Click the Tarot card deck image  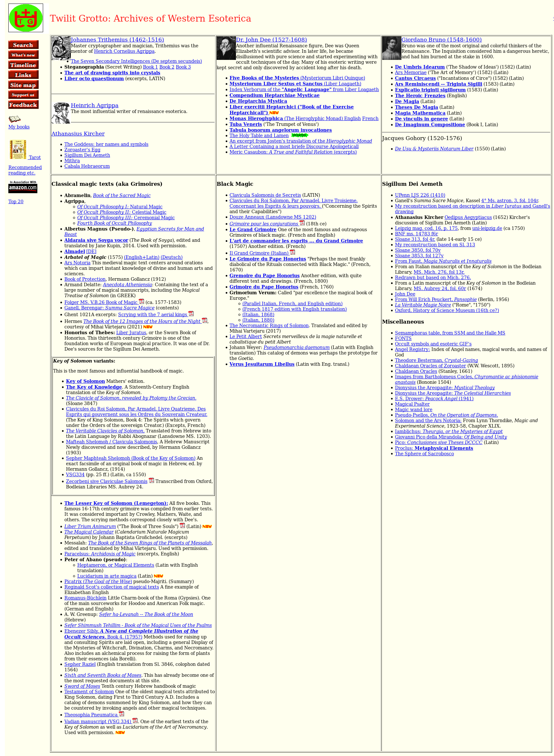coord(18,150)
